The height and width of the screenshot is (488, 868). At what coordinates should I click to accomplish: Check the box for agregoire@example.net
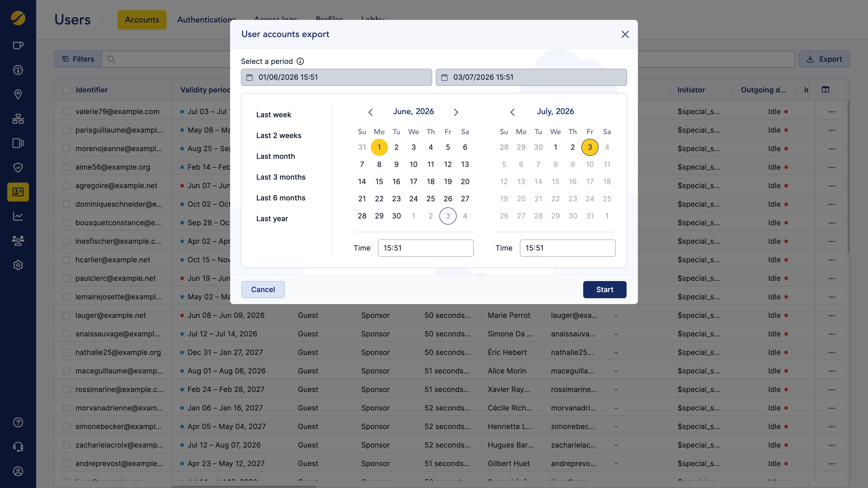(66, 185)
